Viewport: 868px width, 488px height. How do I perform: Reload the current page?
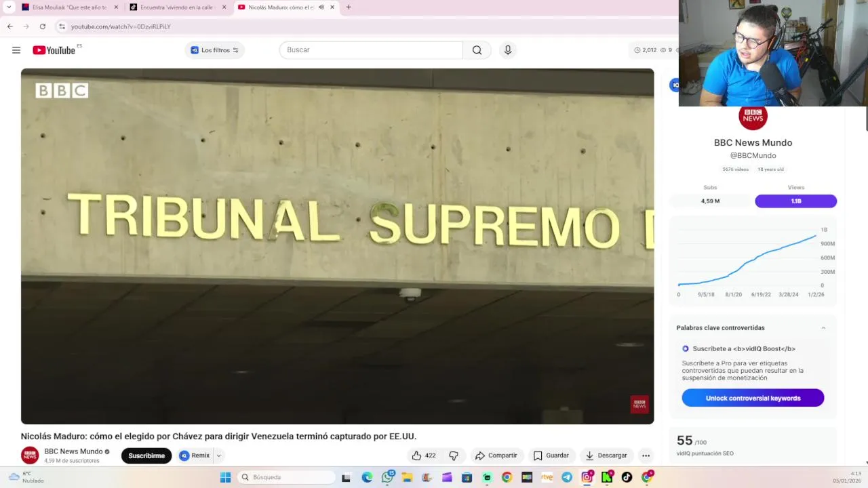click(x=43, y=26)
